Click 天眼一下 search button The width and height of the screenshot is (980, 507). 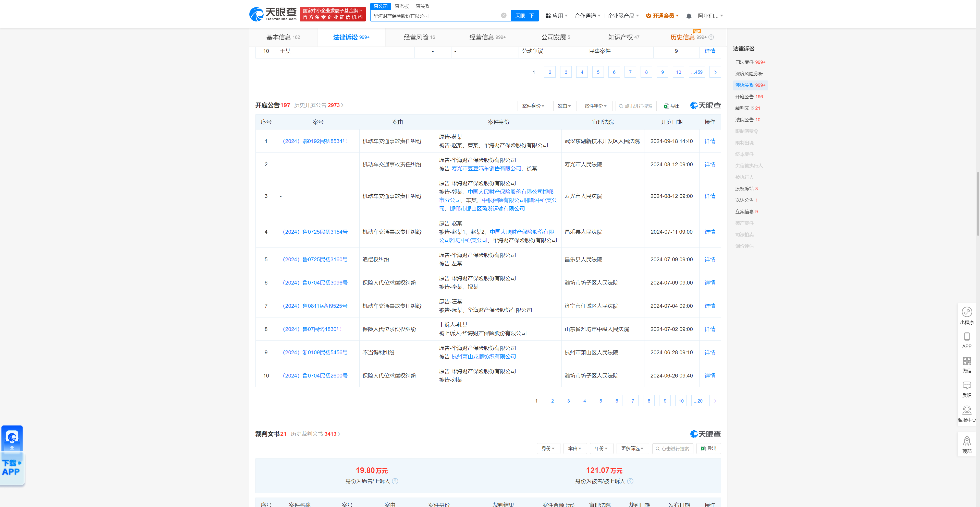[525, 16]
